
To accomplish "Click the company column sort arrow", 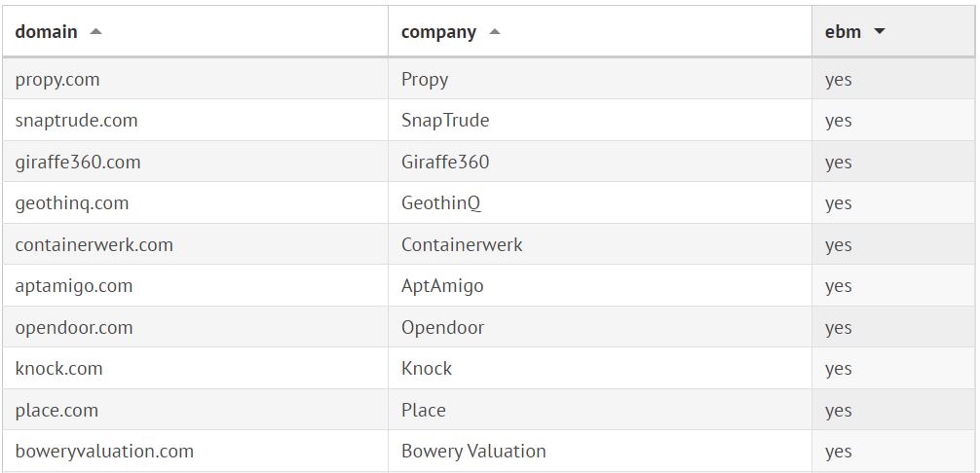I will 495,31.
